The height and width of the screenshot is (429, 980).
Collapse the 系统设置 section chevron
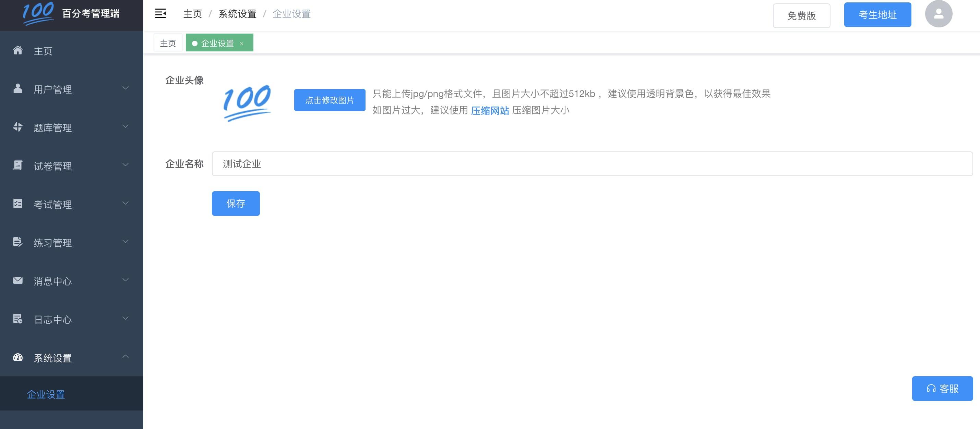(126, 356)
